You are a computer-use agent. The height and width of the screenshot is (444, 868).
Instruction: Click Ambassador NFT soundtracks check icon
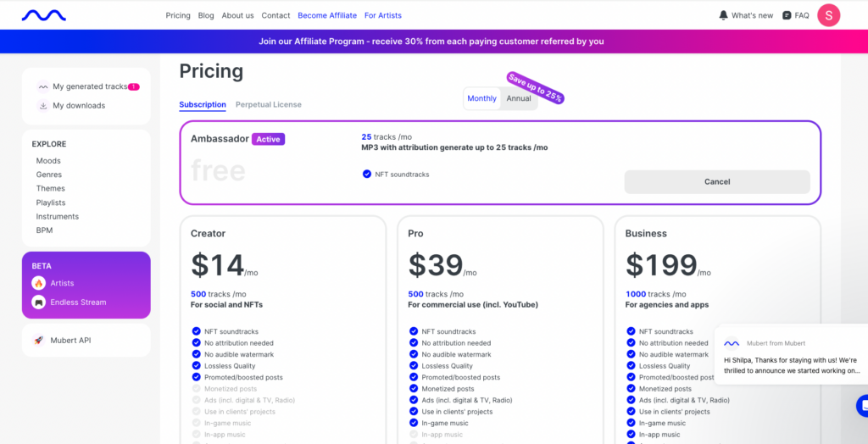[x=366, y=175]
